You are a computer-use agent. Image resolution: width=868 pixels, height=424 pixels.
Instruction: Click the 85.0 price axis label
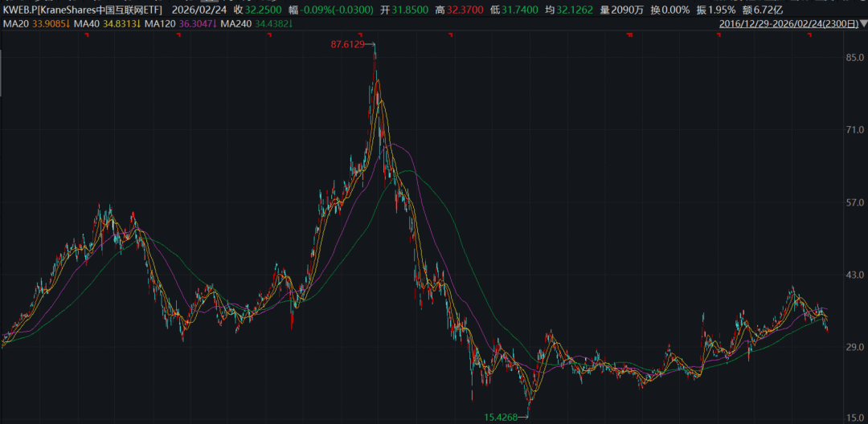(854, 58)
